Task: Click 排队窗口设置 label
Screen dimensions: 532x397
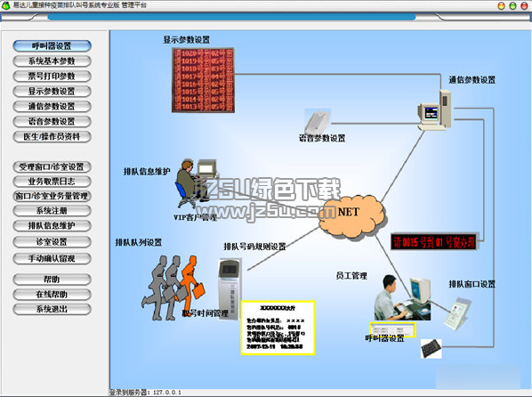Action: tap(472, 284)
